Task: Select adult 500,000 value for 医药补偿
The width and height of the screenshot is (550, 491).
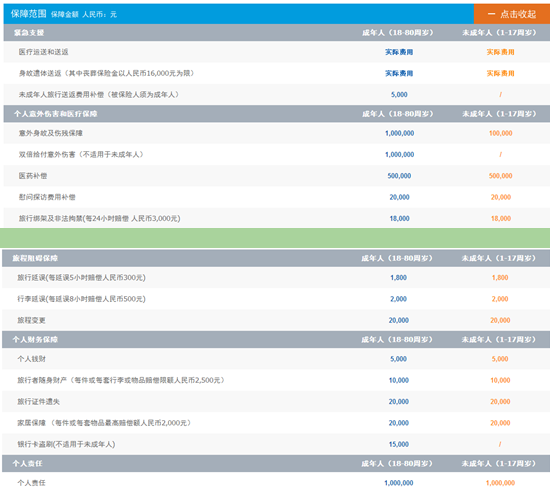Action: (399, 176)
